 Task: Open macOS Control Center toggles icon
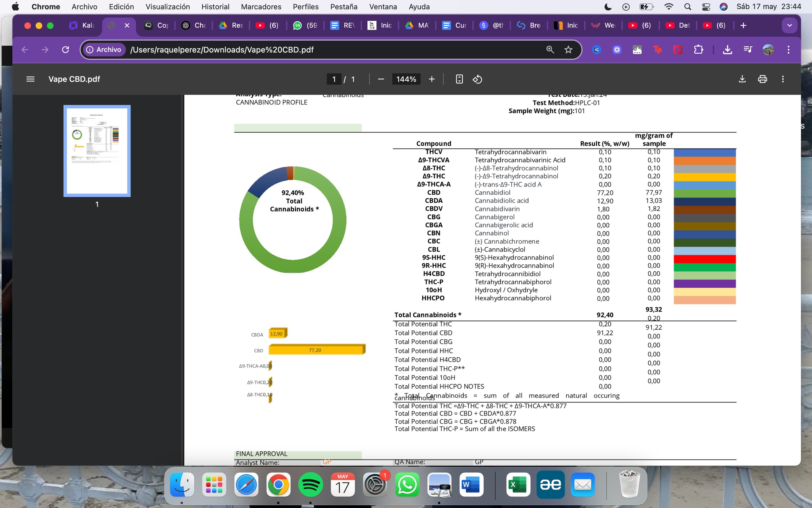pos(706,7)
